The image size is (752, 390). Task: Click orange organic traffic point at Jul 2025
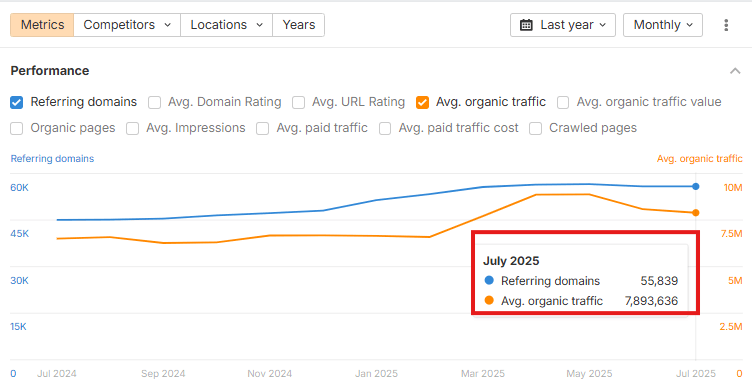[695, 213]
